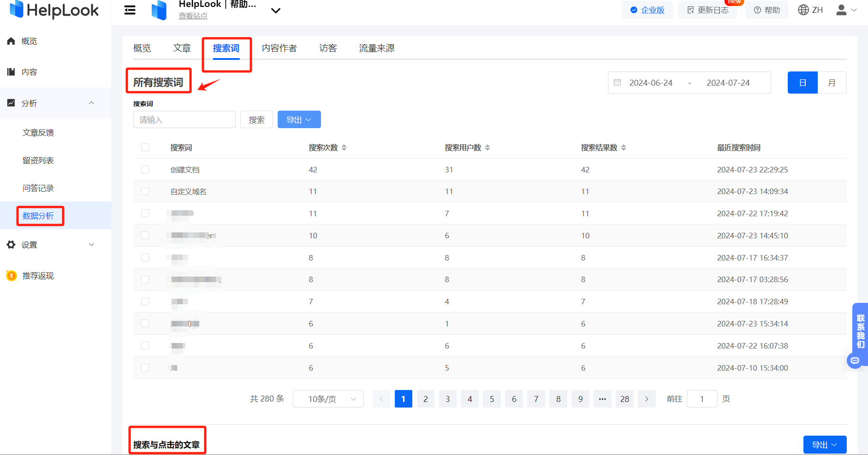Switch to the 内容作者 tab
The height and width of the screenshot is (455, 868).
pyautogui.click(x=279, y=48)
